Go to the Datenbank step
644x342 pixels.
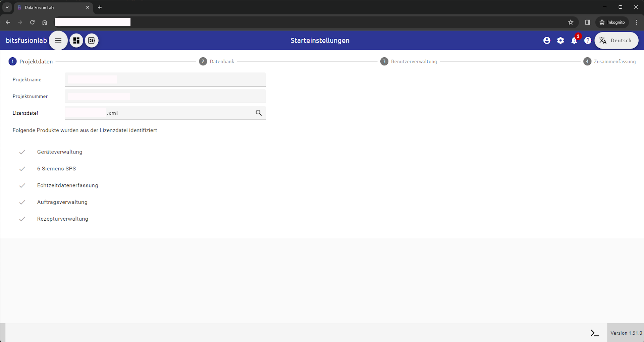pos(217,61)
